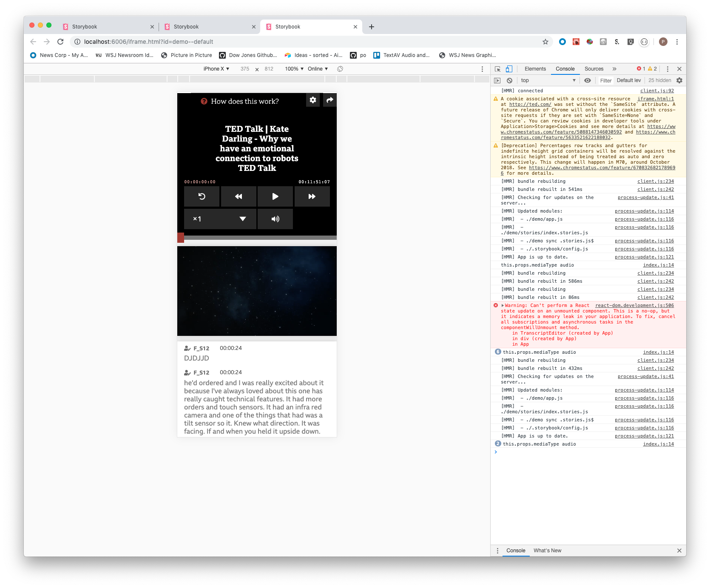
Task: Click the yellow warning count badge
Action: pos(653,69)
